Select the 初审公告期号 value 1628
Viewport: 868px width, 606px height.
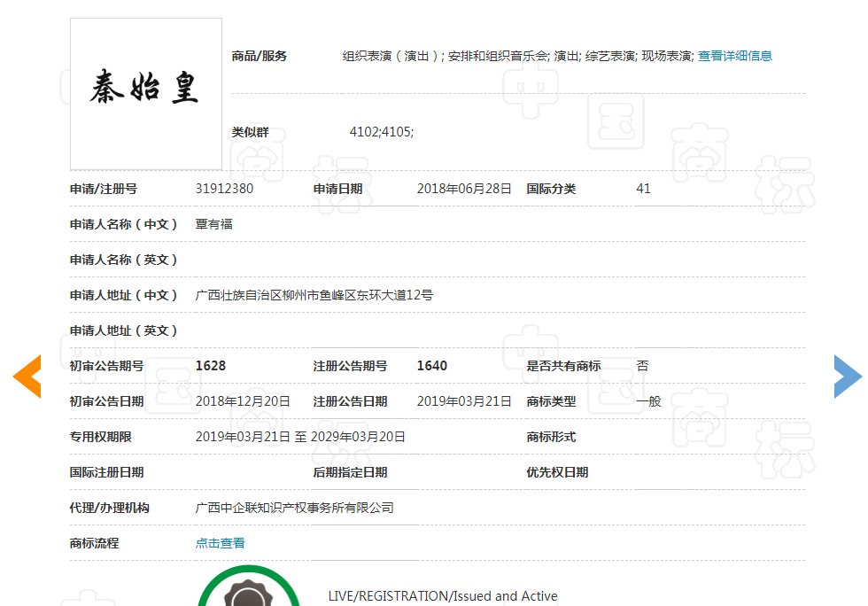point(209,365)
